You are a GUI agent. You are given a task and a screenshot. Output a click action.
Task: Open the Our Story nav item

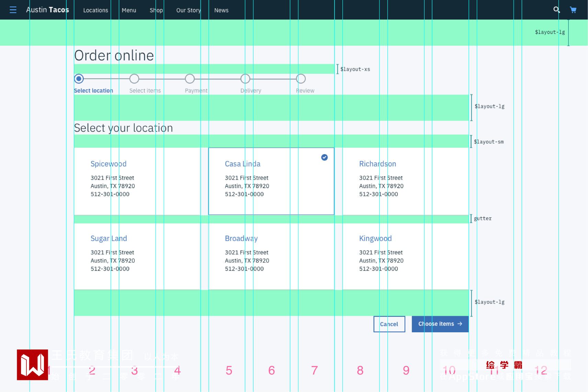[x=189, y=10]
